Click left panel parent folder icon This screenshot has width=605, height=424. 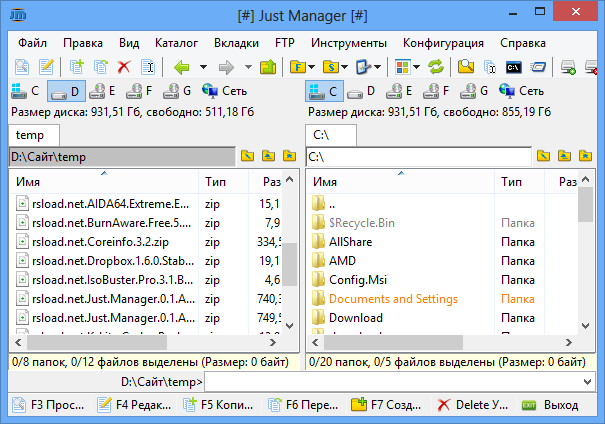tap(268, 156)
